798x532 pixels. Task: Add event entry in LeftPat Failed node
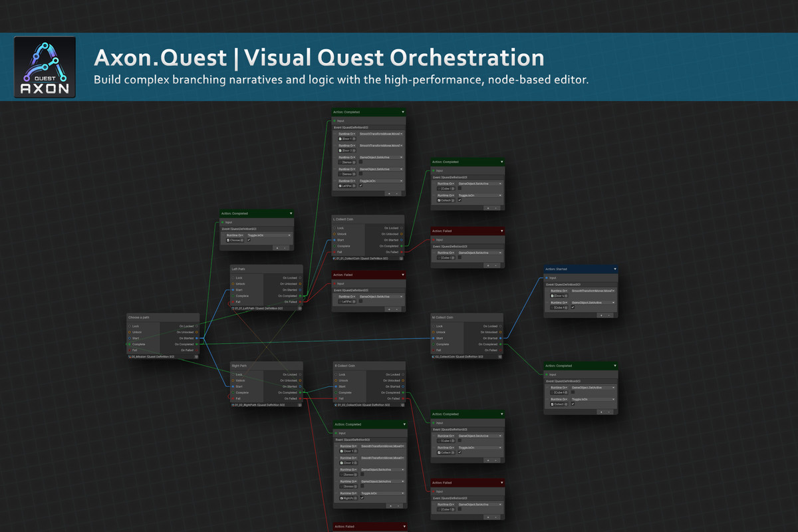[389, 309]
